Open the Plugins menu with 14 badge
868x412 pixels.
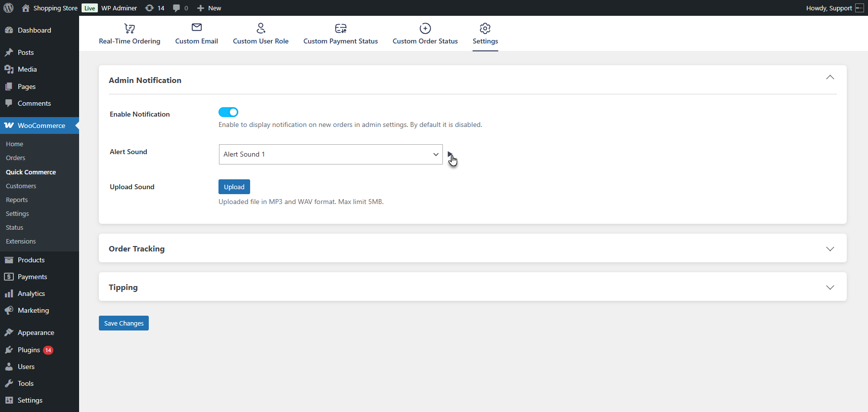pos(29,350)
